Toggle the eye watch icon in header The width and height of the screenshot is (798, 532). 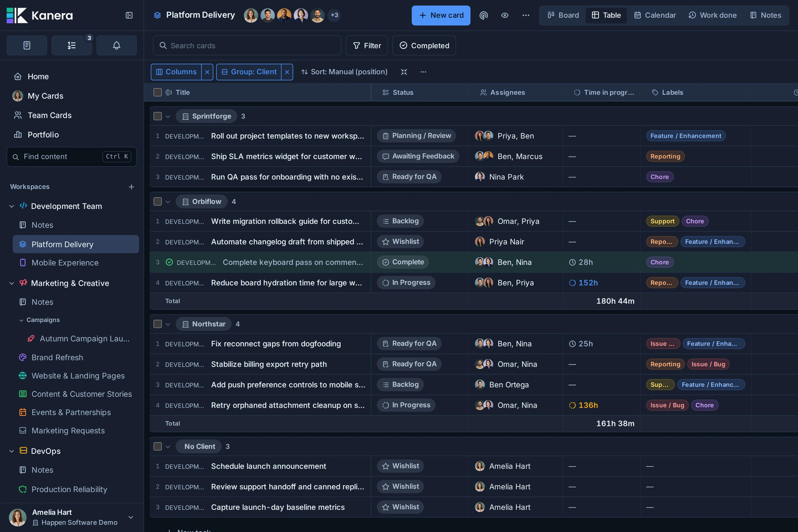[505, 15]
